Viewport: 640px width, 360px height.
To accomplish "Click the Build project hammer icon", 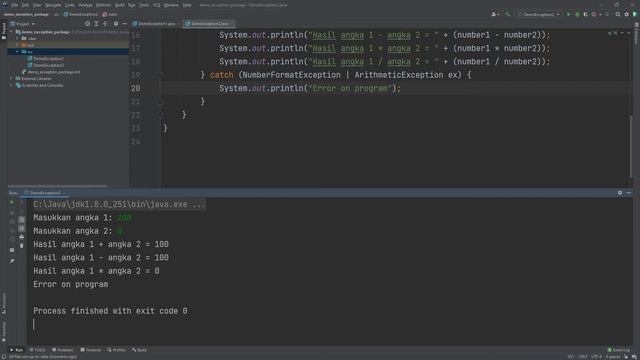I will click(508, 14).
